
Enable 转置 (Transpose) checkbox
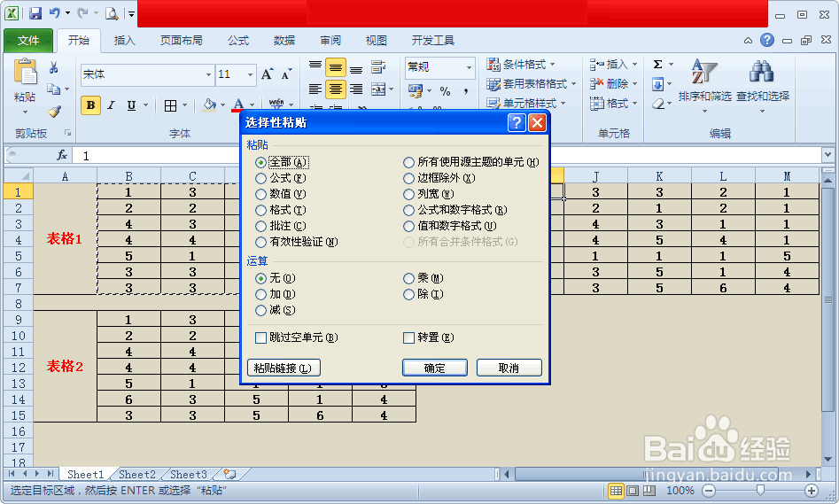[408, 337]
